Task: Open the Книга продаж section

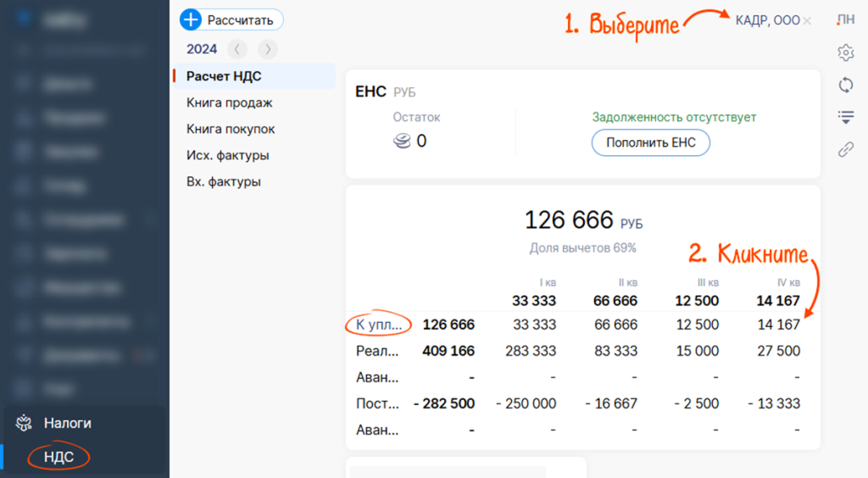Action: [229, 103]
